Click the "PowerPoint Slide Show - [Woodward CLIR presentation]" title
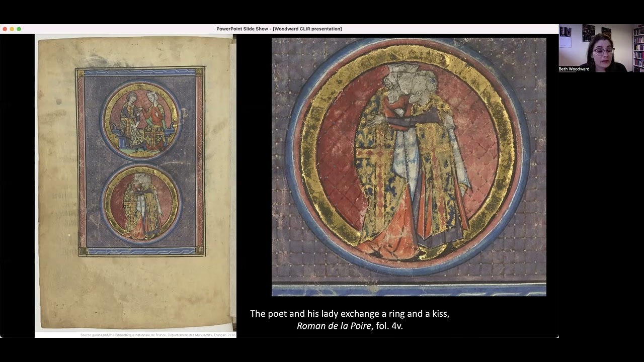Image resolution: width=644 pixels, height=362 pixels. [279, 29]
